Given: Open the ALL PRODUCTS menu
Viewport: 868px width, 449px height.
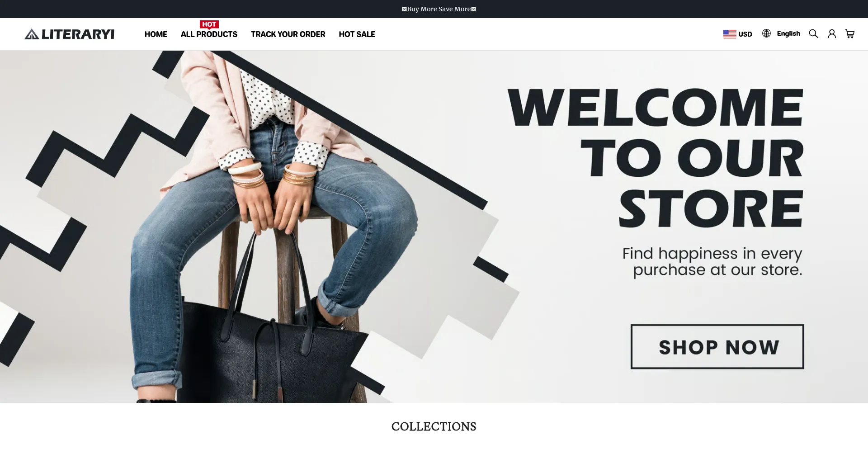Looking at the screenshot, I should (209, 34).
